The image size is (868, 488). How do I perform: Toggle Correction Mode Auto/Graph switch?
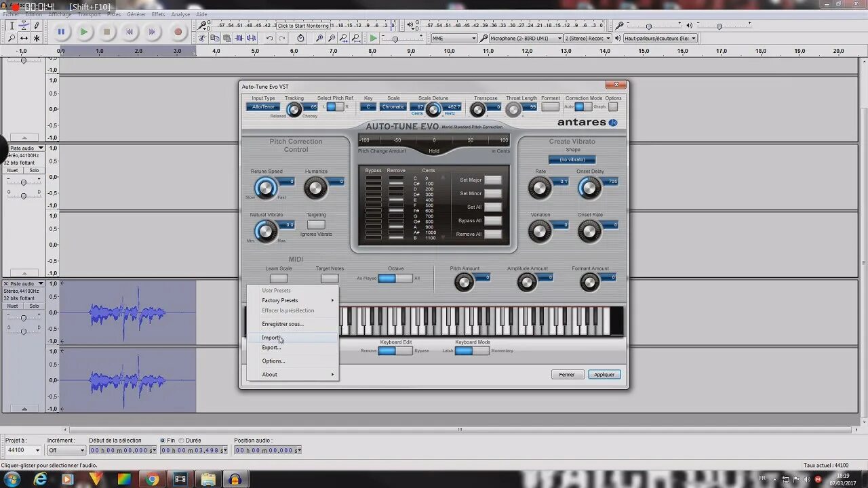(x=583, y=107)
